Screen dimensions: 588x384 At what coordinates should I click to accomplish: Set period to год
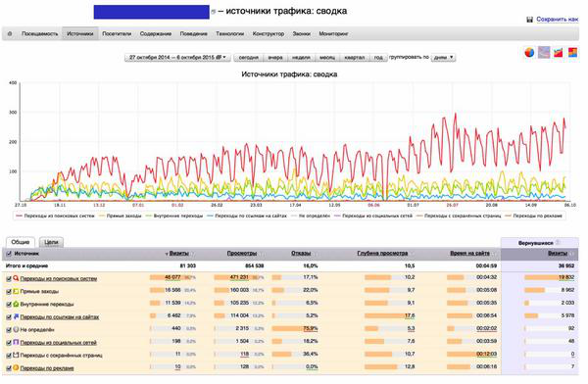378,58
